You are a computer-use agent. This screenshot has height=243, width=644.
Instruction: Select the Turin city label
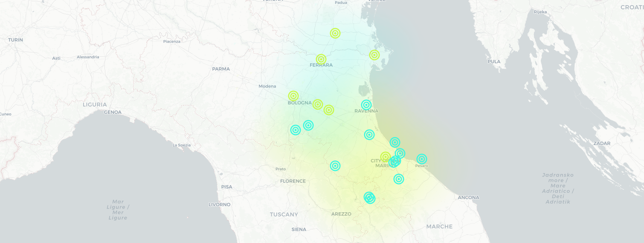16,40
